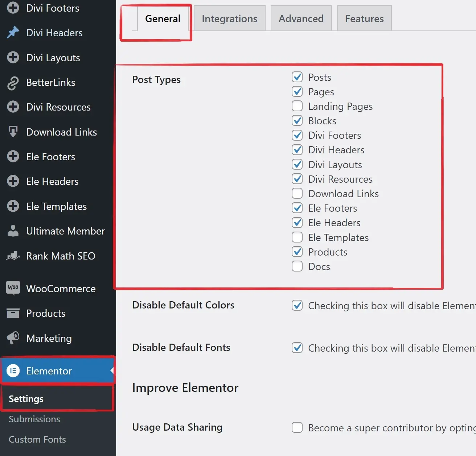
Task: Toggle Divi Footers post type checkbox
Action: point(297,135)
